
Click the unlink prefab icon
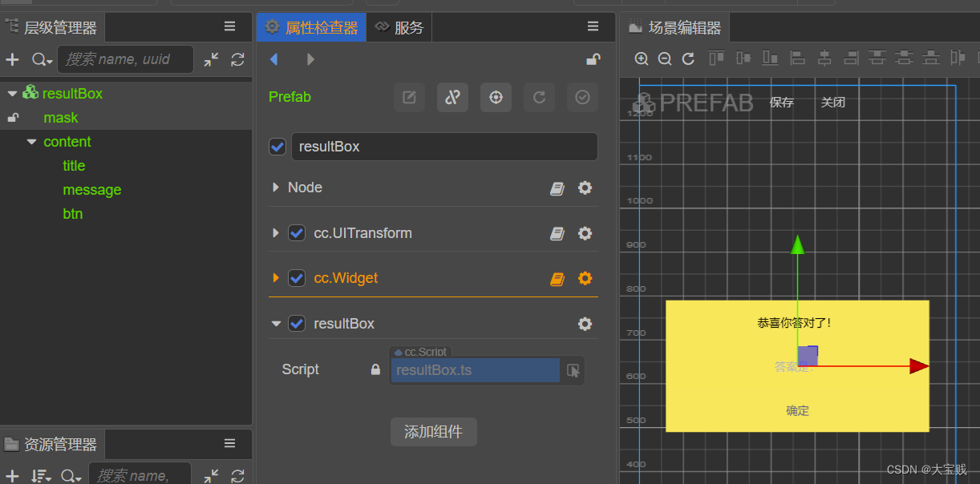pos(452,97)
